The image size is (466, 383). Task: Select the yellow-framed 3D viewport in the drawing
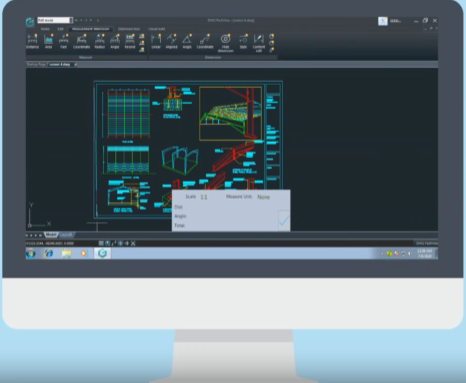coord(230,113)
